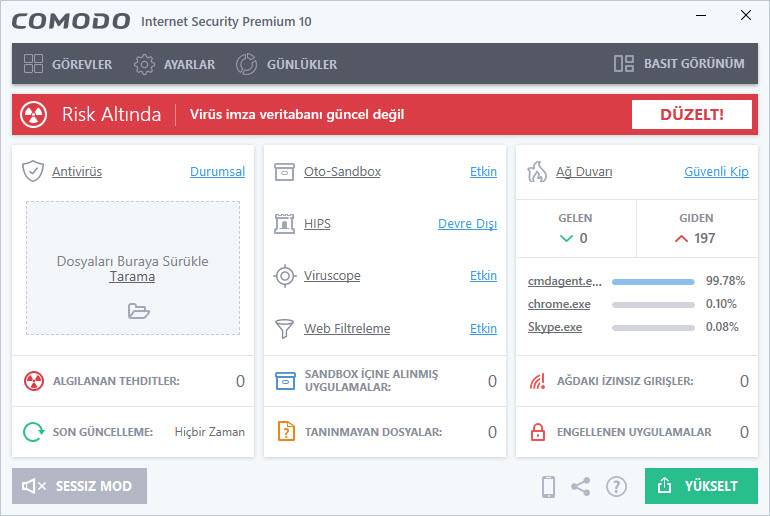This screenshot has height=516, width=770.
Task: Click the Yükselt upgrade button
Action: click(701, 486)
